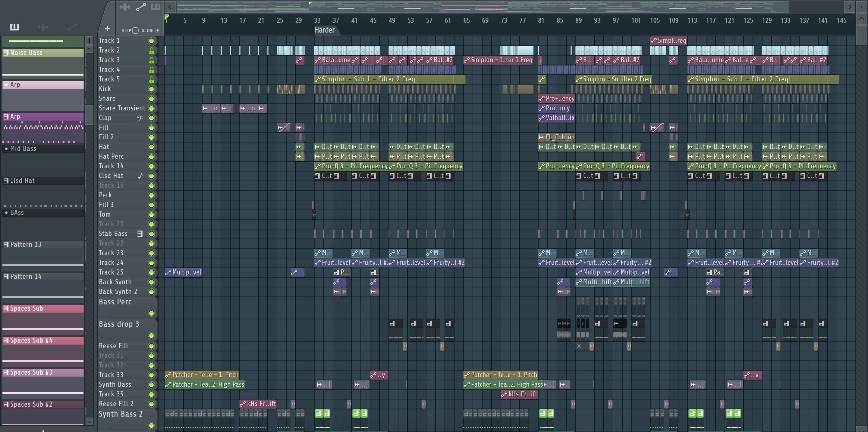Viewport: 868px width, 432px height.
Task: Show audio clips in the picker panel
Action: pyautogui.click(x=43, y=27)
